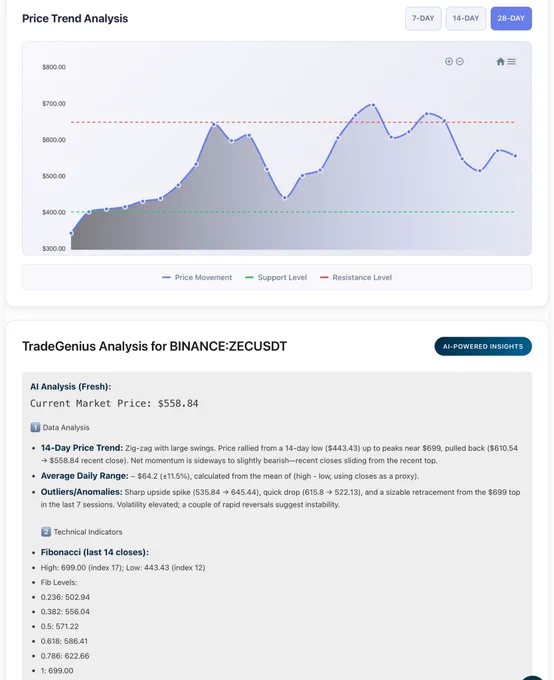The width and height of the screenshot is (554, 680).
Task: Click the AI-POWERED INSIGHTS badge
Action: [x=483, y=346]
